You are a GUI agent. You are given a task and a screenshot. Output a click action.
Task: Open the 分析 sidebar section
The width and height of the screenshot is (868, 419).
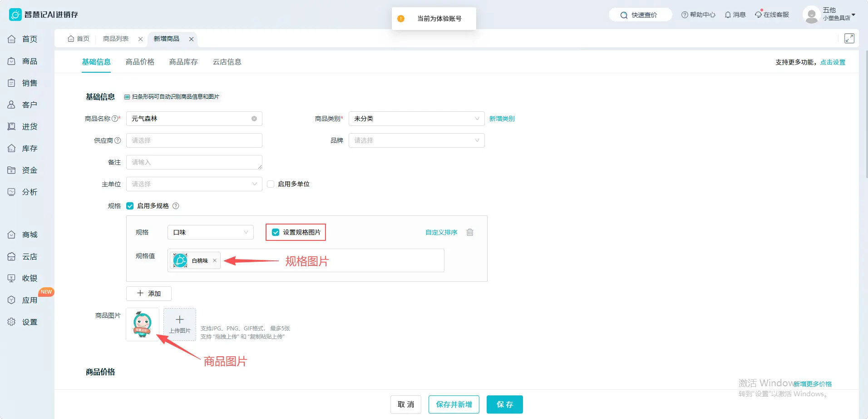tap(23, 192)
